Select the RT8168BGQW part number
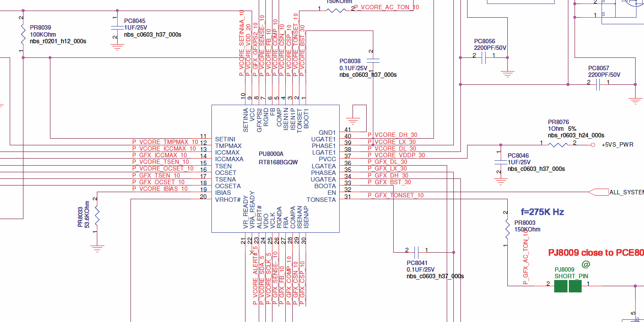 [278, 162]
